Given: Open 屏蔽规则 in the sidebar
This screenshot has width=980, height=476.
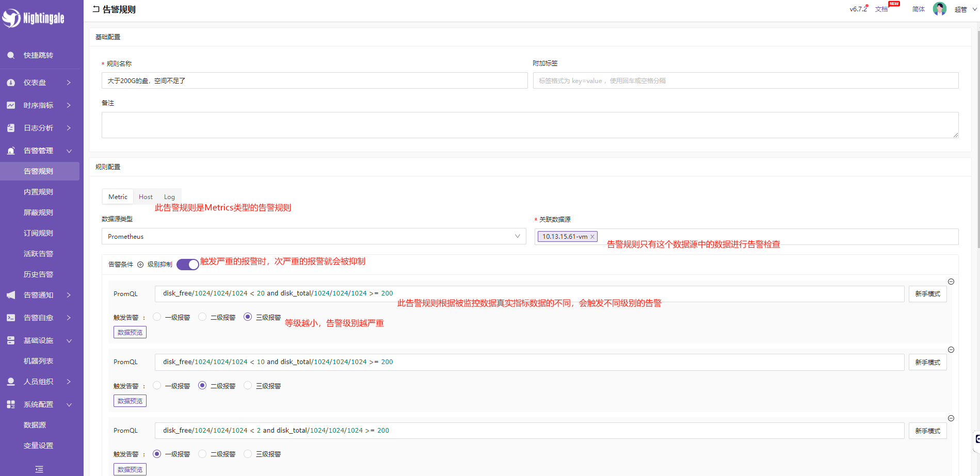Looking at the screenshot, I should click(40, 212).
